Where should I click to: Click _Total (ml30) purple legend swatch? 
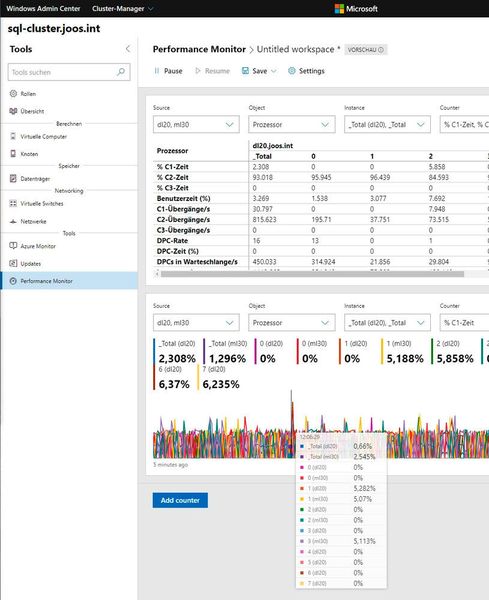[x=204, y=351]
